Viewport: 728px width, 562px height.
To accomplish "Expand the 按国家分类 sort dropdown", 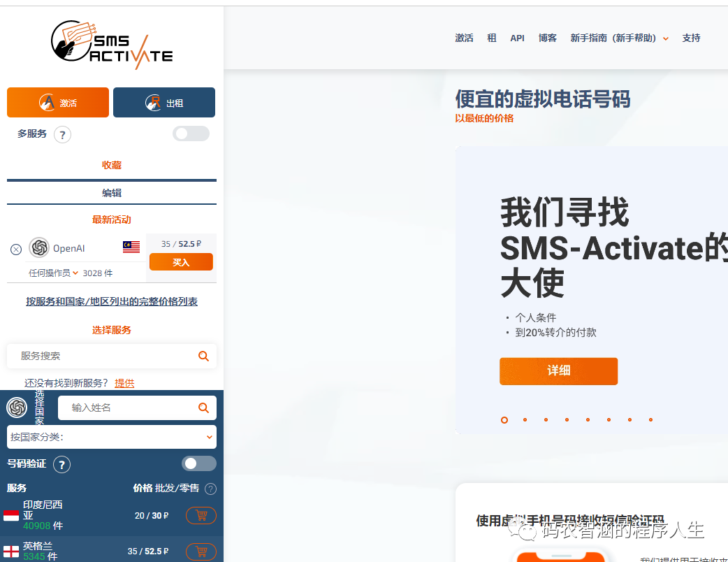I will 111,437.
